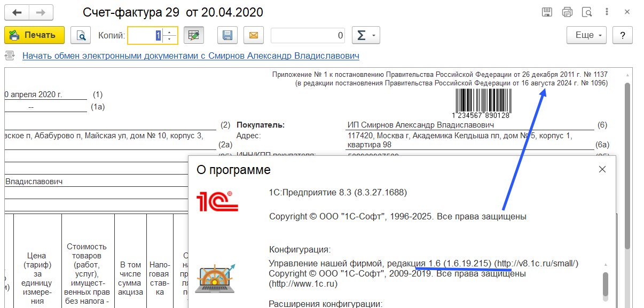Click the title bar printer icon

[567, 12]
